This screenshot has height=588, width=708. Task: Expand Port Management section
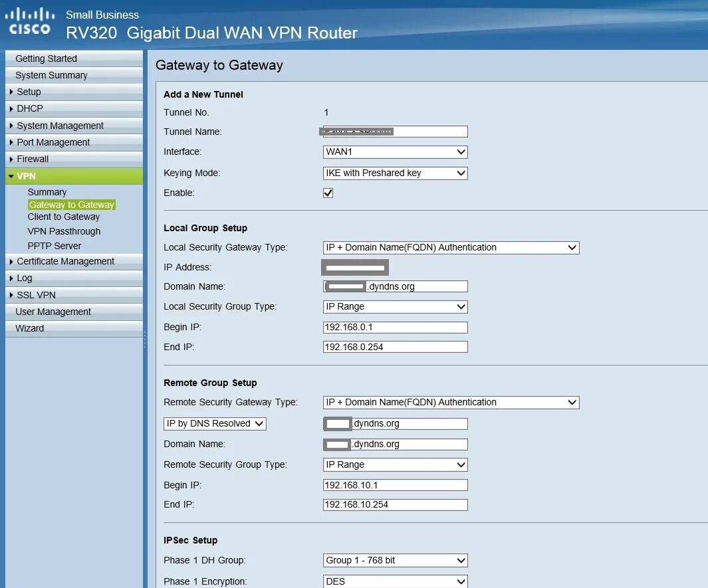click(74, 142)
